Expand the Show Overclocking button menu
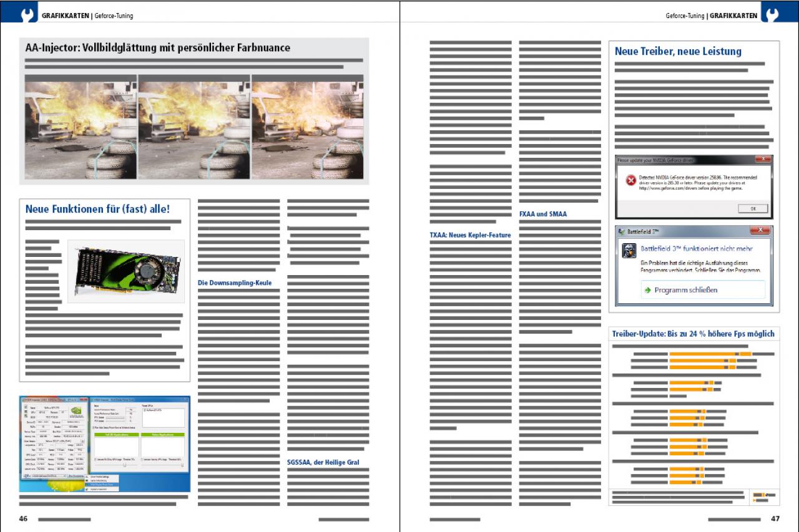 [x=76, y=476]
